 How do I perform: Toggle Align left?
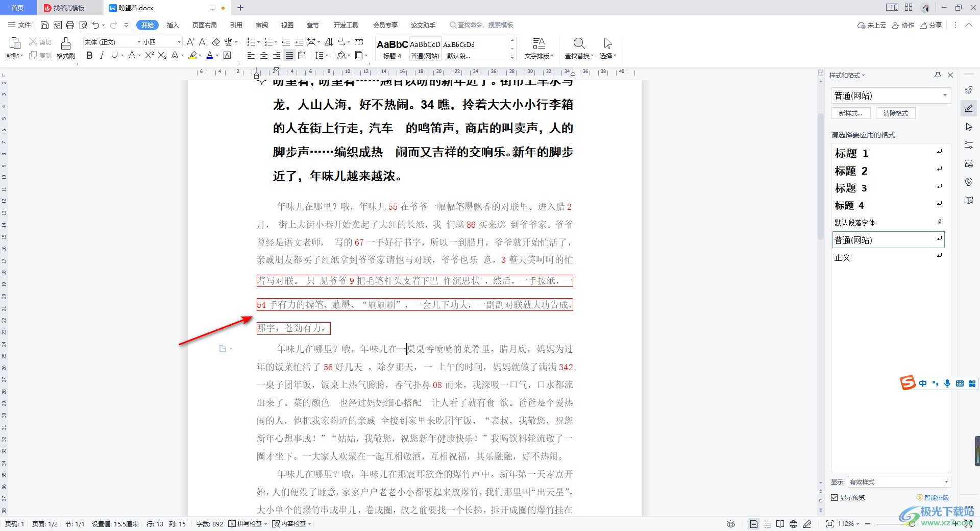click(x=251, y=55)
